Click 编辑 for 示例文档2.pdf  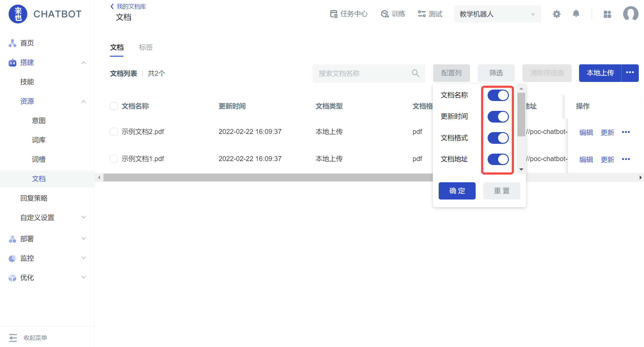click(586, 132)
